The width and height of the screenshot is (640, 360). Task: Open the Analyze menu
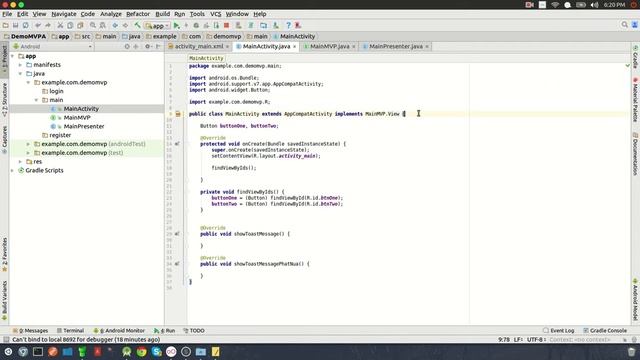pyautogui.click(x=111, y=14)
